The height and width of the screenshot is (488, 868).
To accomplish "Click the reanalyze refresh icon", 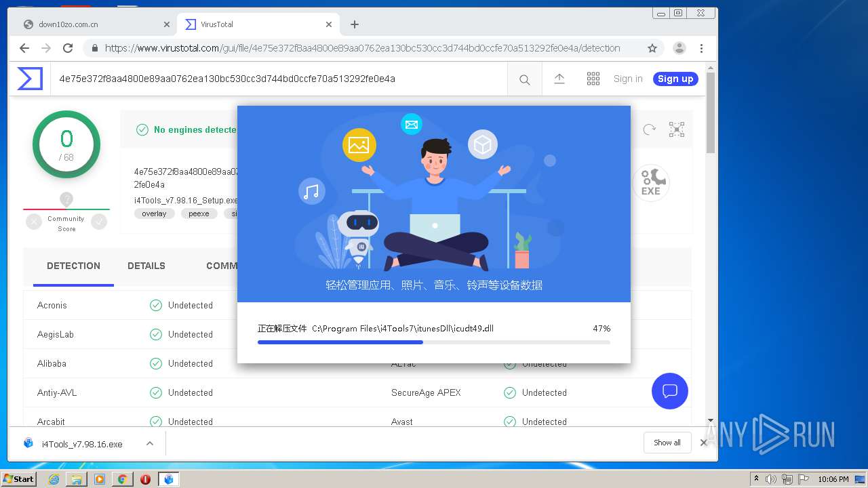I will pos(650,129).
